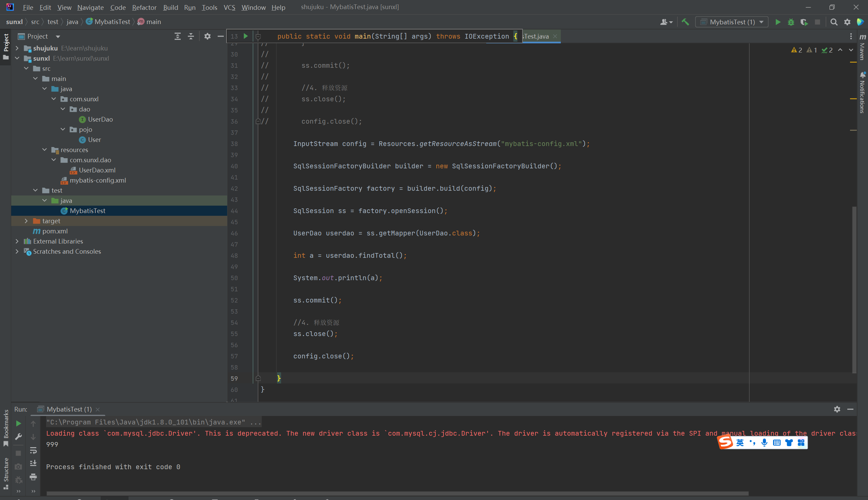The image size is (868, 500).
Task: Click Expand All icon in Project panel
Action: point(177,36)
